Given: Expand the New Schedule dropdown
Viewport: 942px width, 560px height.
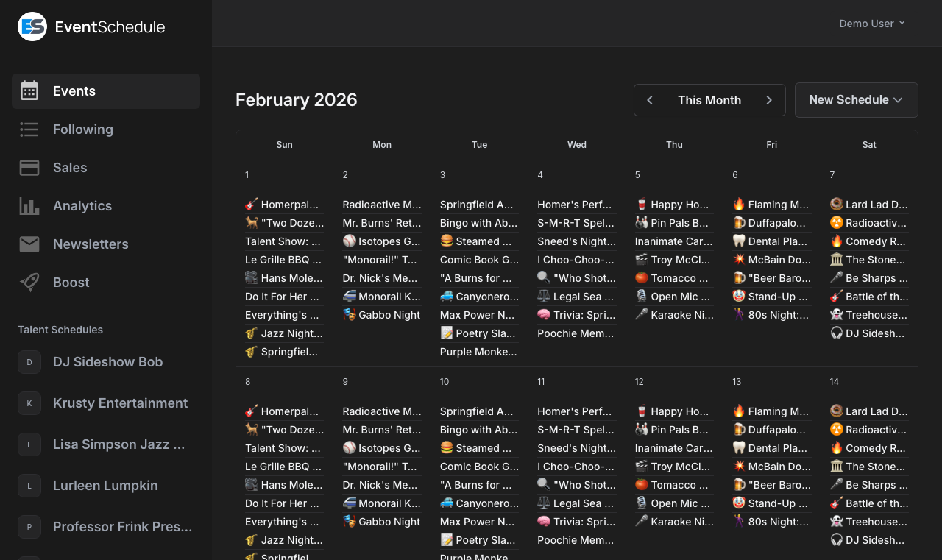Looking at the screenshot, I should point(856,99).
